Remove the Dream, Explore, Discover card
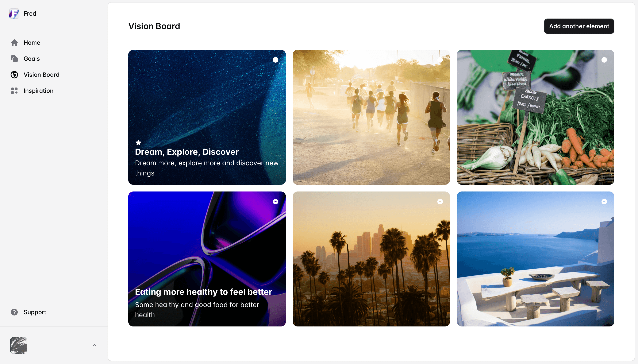 click(x=275, y=60)
